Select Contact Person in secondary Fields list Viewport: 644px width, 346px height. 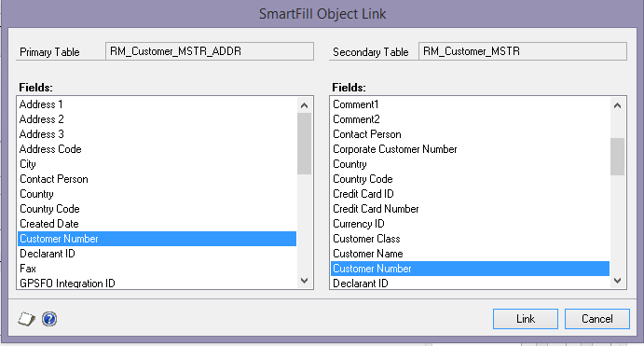coord(471,134)
